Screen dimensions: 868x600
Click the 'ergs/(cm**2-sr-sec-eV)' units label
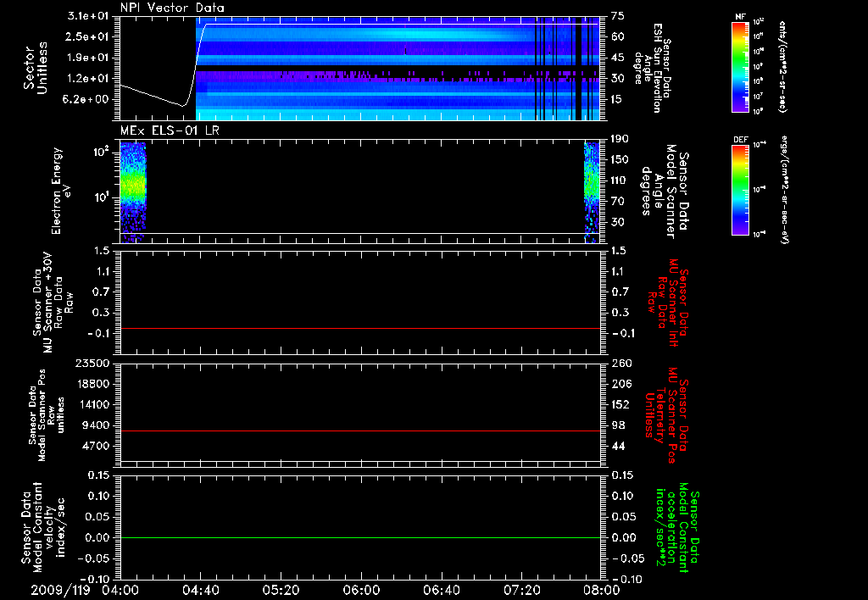click(783, 190)
